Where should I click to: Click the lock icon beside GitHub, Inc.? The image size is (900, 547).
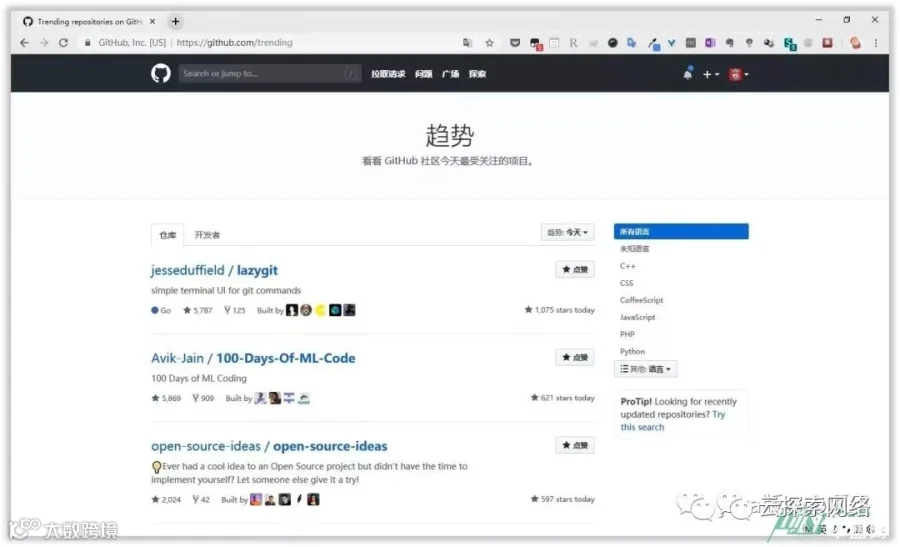(x=87, y=42)
